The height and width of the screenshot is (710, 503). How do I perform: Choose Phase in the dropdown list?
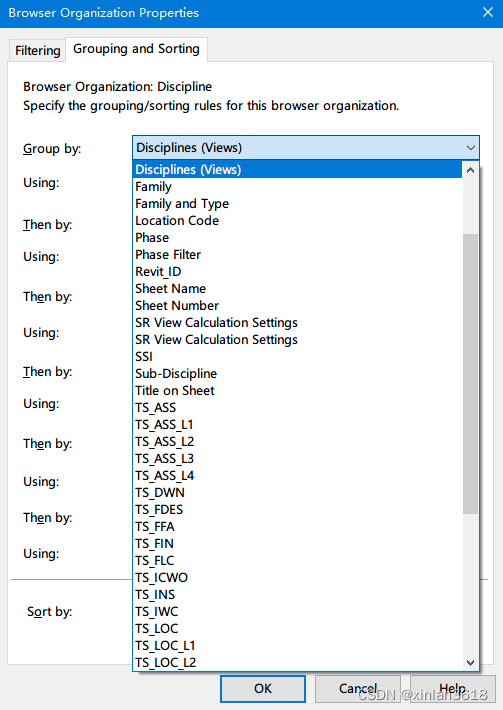tap(297, 238)
